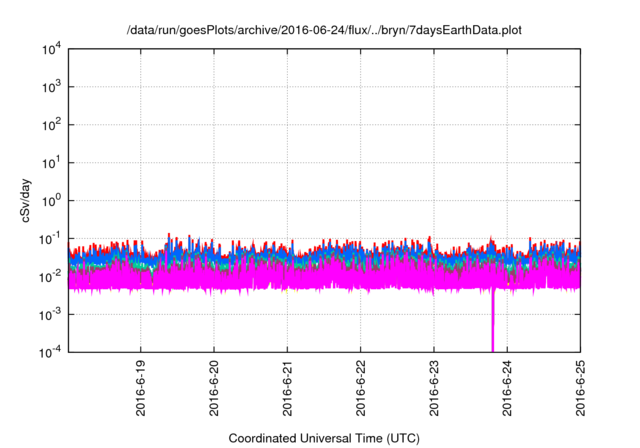Click the 10^3 y-axis tick label
The image size is (640, 448).
coord(51,87)
